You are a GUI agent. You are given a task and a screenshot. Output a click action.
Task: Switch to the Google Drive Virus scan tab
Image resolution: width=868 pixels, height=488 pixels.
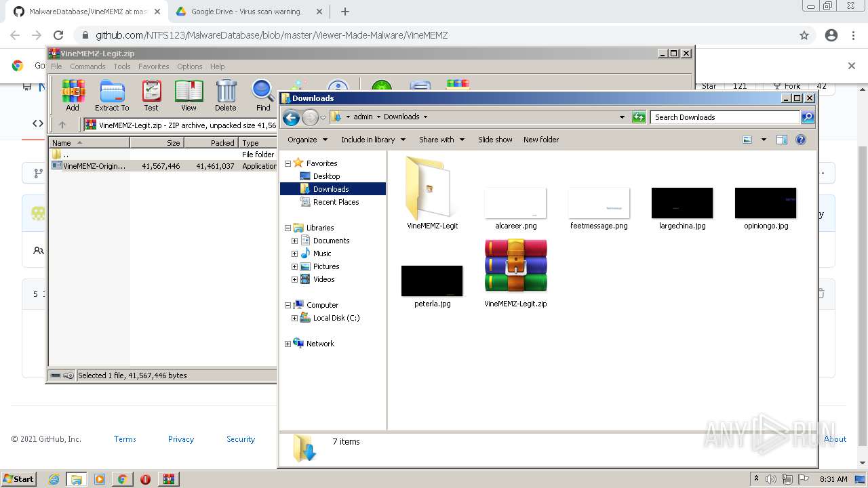245,12
